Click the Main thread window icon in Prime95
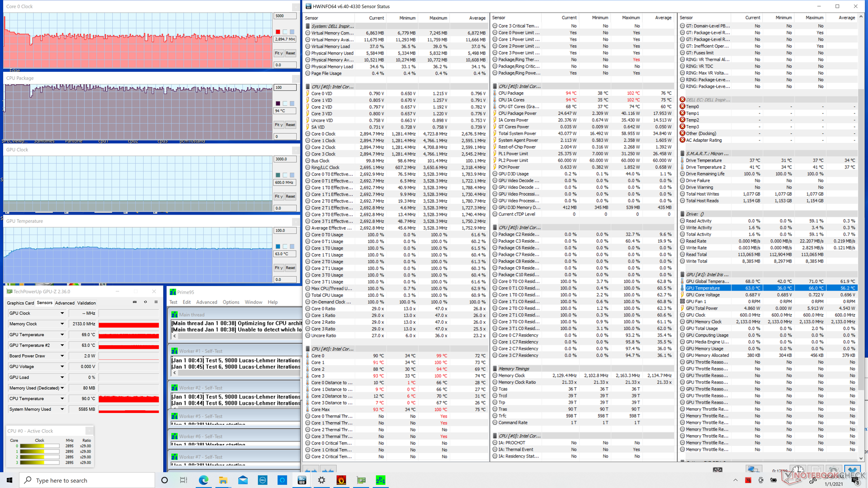Screen dimensions: 868x488 pos(175,315)
